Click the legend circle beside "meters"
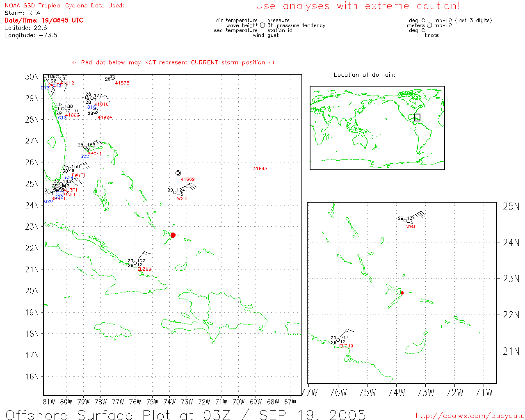 click(429, 25)
